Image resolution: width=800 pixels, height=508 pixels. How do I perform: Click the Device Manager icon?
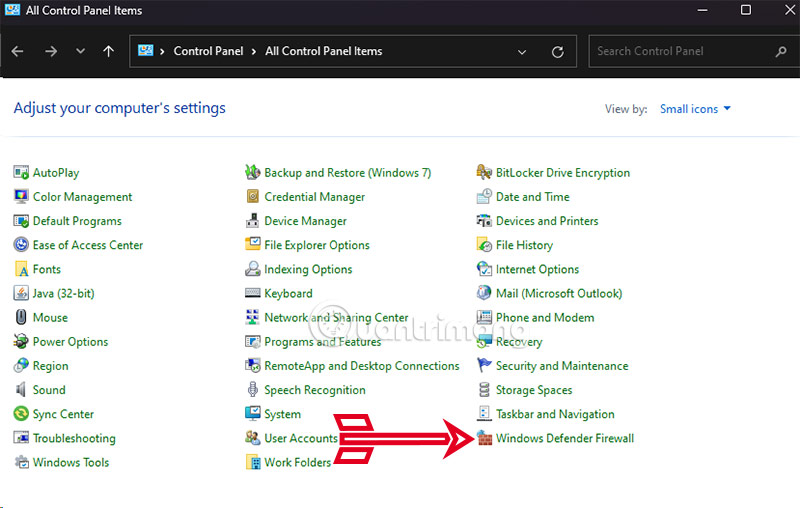pos(253,221)
